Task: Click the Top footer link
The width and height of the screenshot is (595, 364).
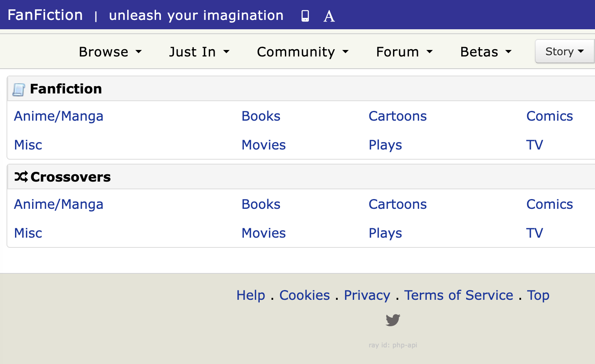Action: (538, 295)
